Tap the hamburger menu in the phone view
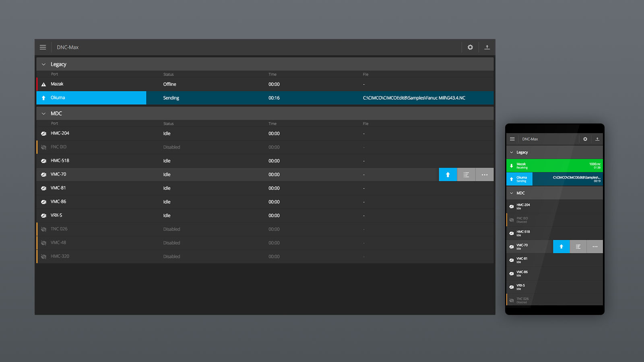Screen dimensions: 644x362 (x=512, y=139)
